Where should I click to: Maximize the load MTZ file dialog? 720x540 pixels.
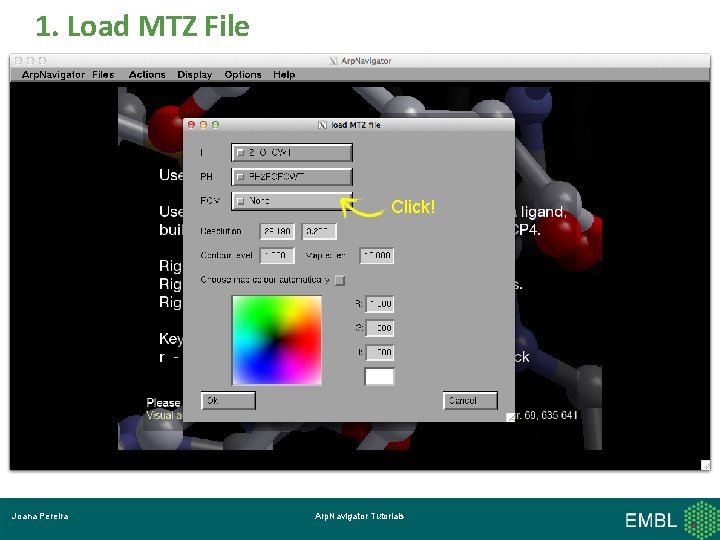coord(215,124)
